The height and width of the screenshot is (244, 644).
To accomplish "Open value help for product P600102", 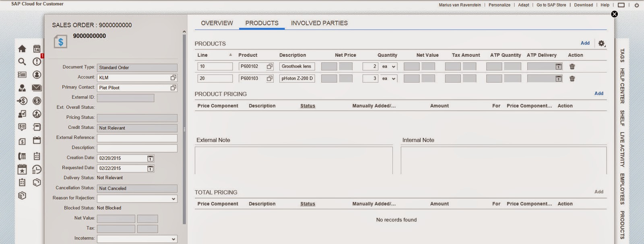I will (270, 66).
